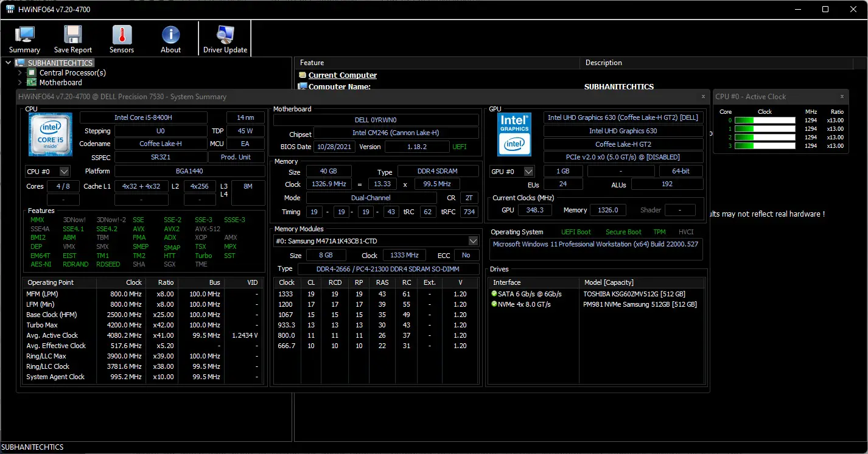The image size is (868, 454).
Task: Expand the Central Processor(s) tree node
Action: [20, 72]
